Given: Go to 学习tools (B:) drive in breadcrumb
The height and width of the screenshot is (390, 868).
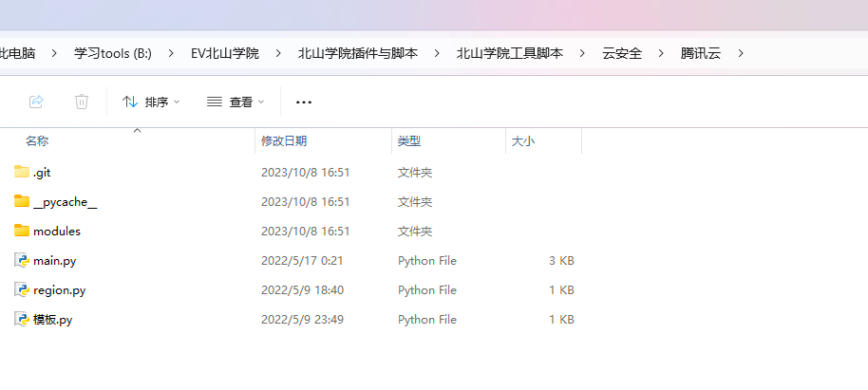Looking at the screenshot, I should [112, 54].
